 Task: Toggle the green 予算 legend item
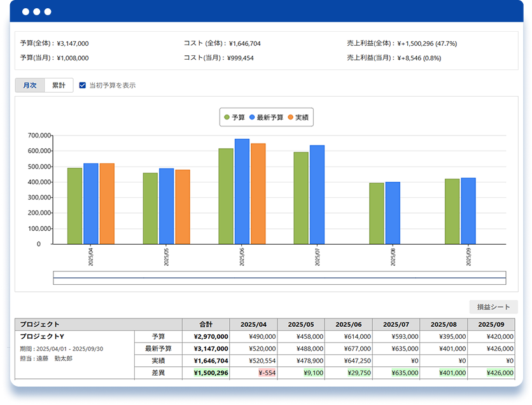(x=235, y=118)
